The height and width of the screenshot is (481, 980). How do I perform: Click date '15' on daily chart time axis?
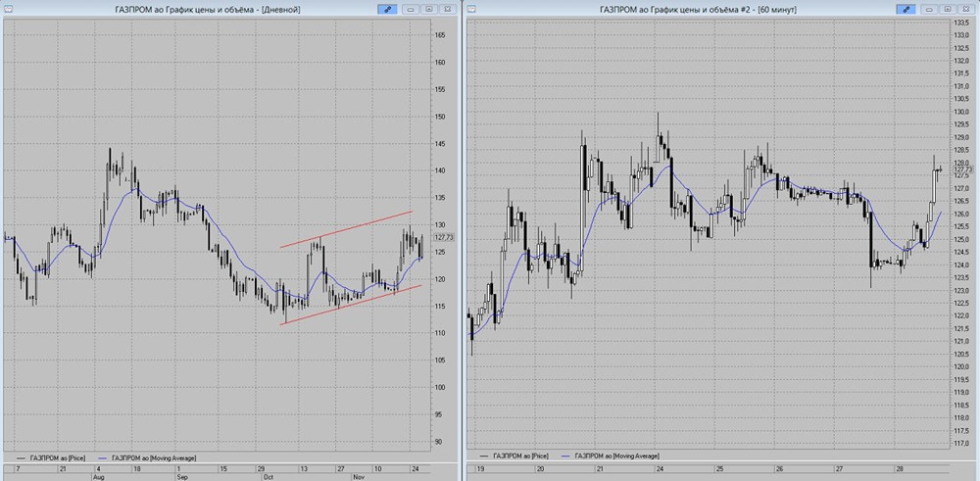click(223, 468)
